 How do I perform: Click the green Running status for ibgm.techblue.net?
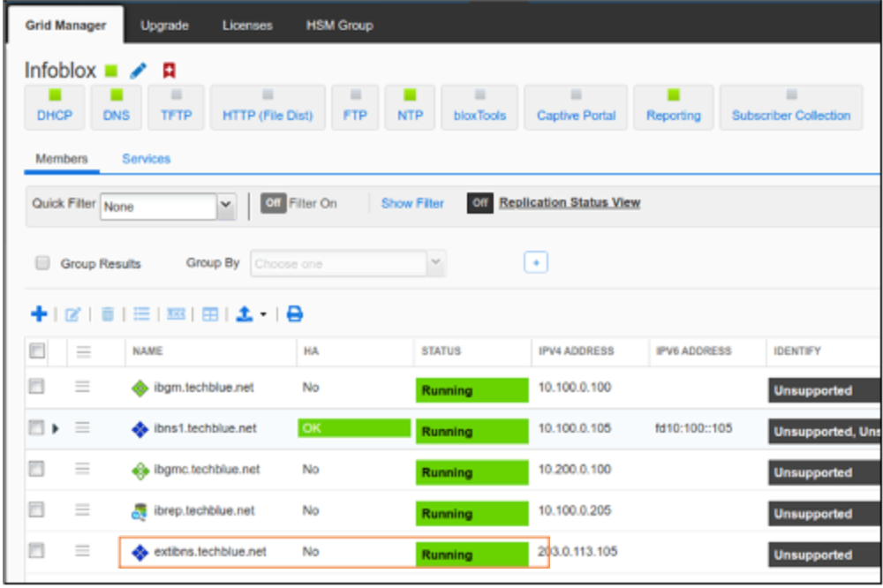[472, 390]
